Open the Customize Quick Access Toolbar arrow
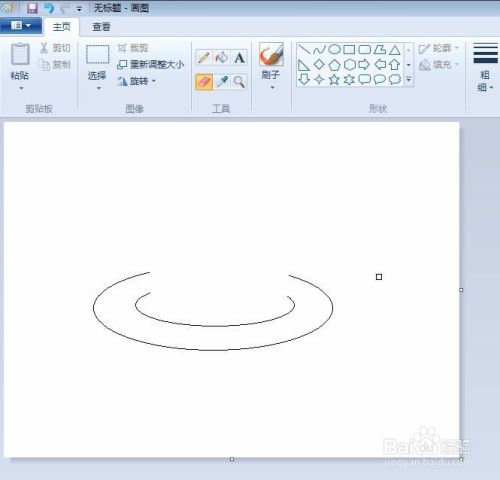This screenshot has width=500, height=480. tap(79, 9)
